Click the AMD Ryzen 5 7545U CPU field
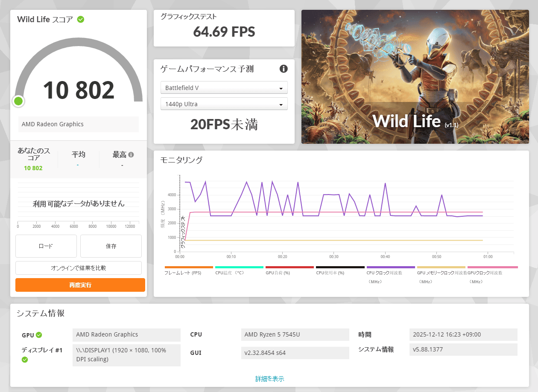538x392 pixels. coord(295,334)
